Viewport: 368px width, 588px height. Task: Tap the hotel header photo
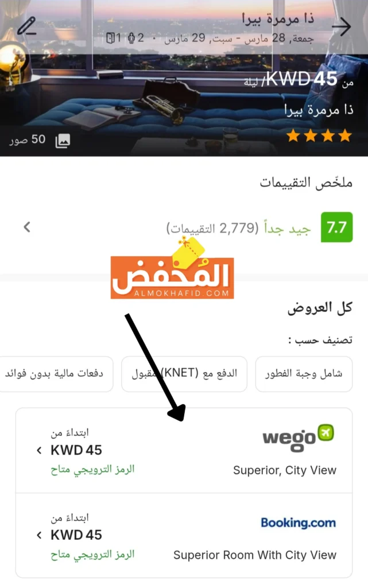pyautogui.click(x=184, y=78)
